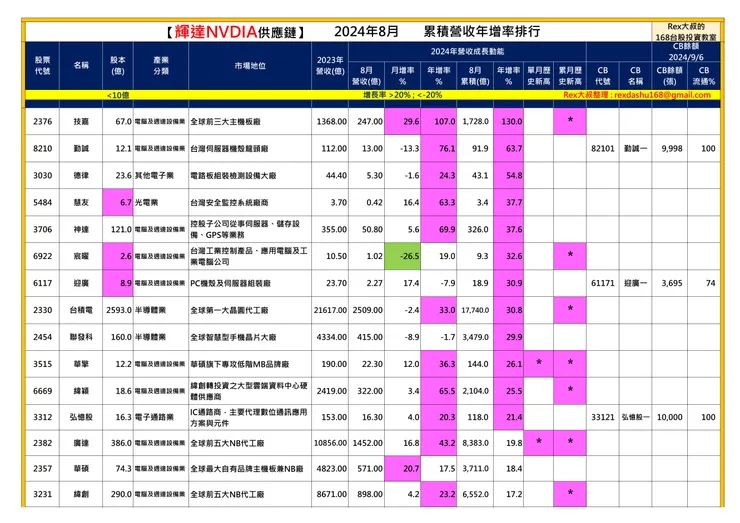Click the 17,740.0 cumulative revenue value
Screen dimensions: 740x523
(475, 310)
